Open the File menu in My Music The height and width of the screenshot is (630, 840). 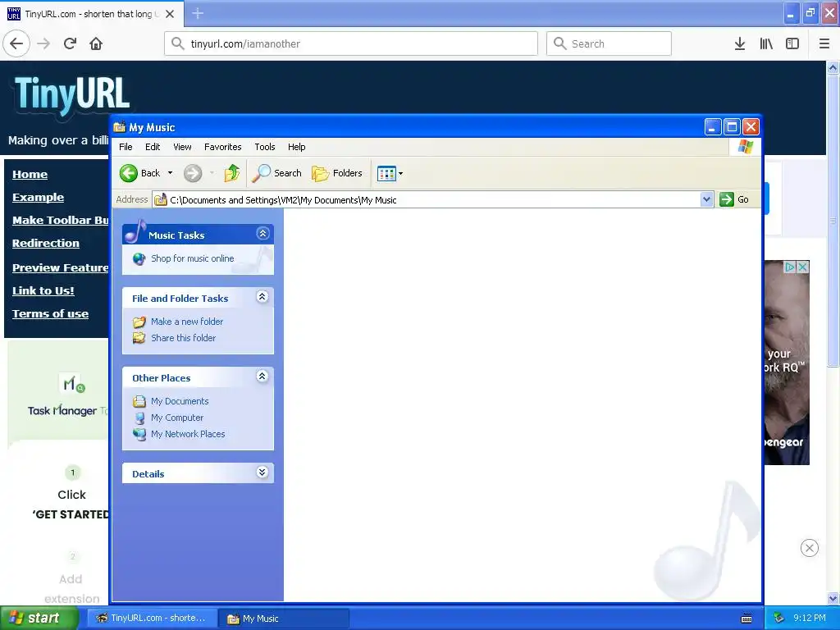pyautogui.click(x=126, y=147)
